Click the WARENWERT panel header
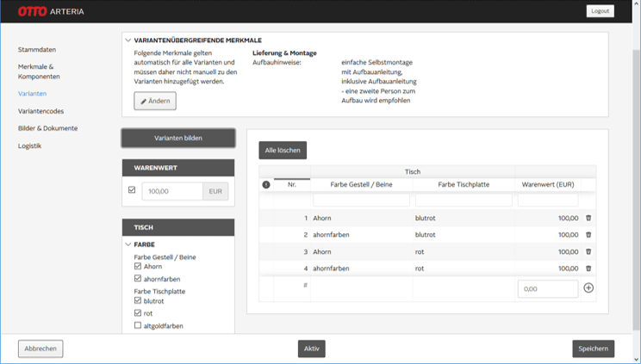The image size is (641, 364). point(178,168)
